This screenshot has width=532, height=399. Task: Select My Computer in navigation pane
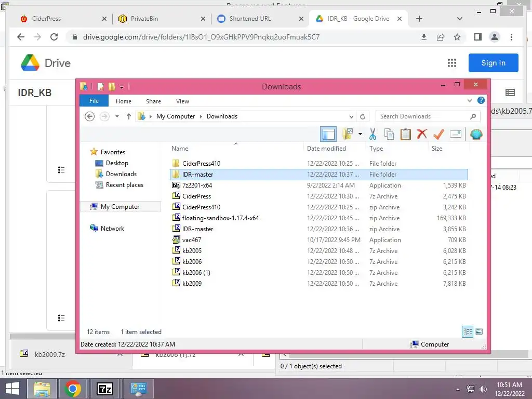(120, 207)
